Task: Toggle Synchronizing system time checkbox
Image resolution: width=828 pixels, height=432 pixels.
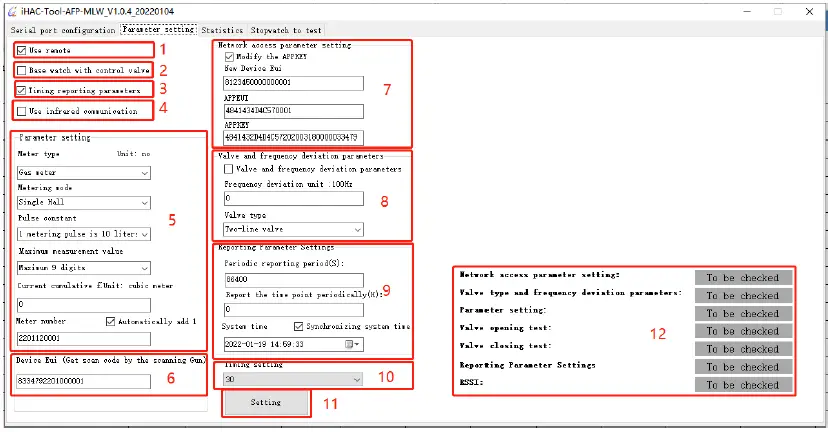Action: pyautogui.click(x=298, y=326)
